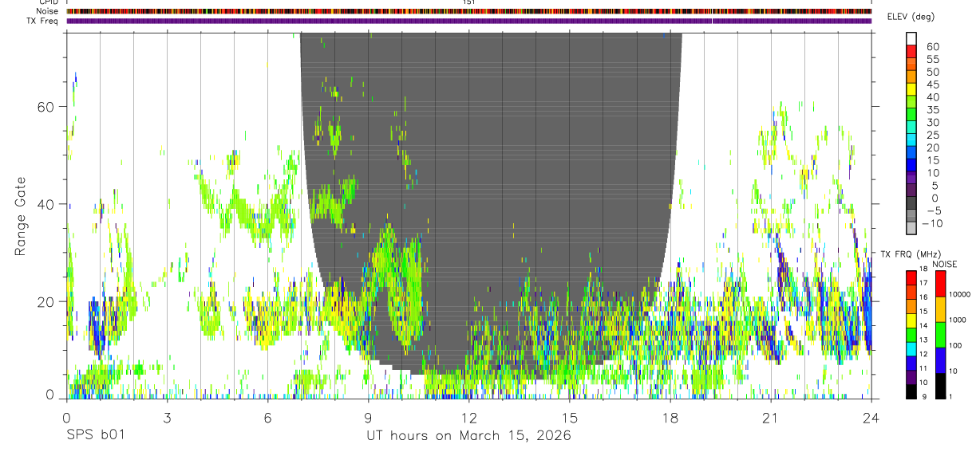
Task: Click the "Noise" row label at top left
Action: coord(48,11)
